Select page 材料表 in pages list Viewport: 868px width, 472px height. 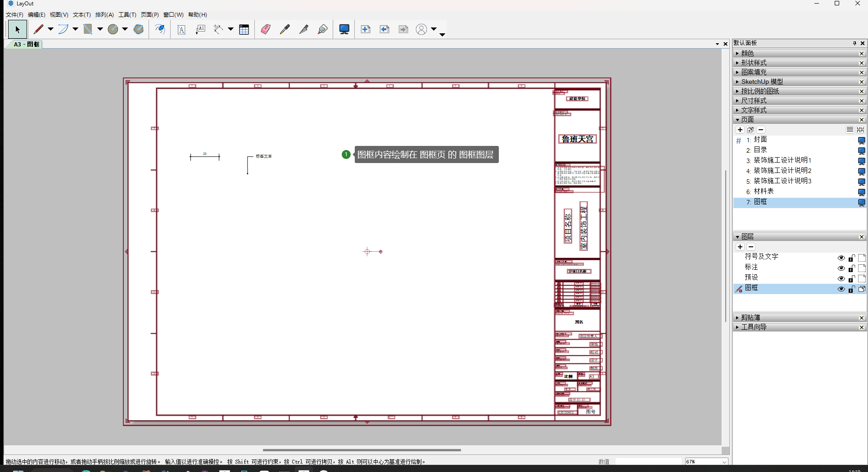tap(764, 191)
